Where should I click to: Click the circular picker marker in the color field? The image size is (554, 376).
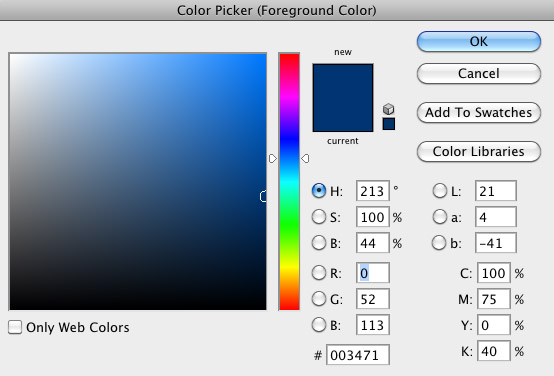click(x=264, y=196)
